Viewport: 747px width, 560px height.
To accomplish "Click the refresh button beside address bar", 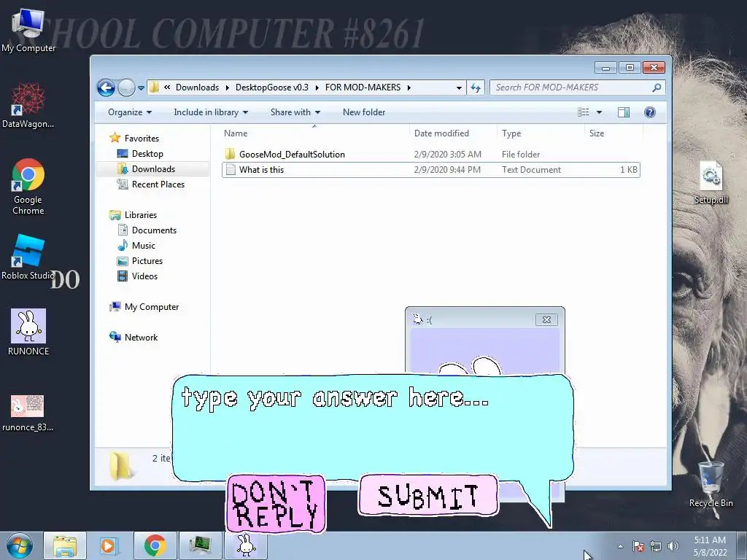I will (476, 87).
